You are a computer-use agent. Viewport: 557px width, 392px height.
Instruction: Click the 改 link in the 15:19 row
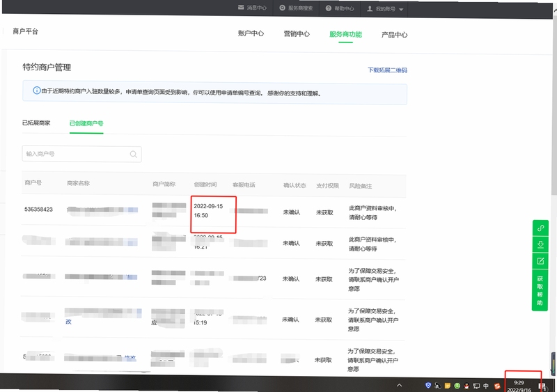click(68, 322)
